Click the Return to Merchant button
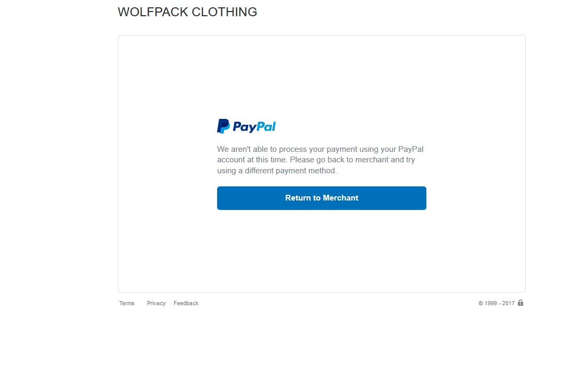Viewport: 588px width, 367px height. [321, 198]
